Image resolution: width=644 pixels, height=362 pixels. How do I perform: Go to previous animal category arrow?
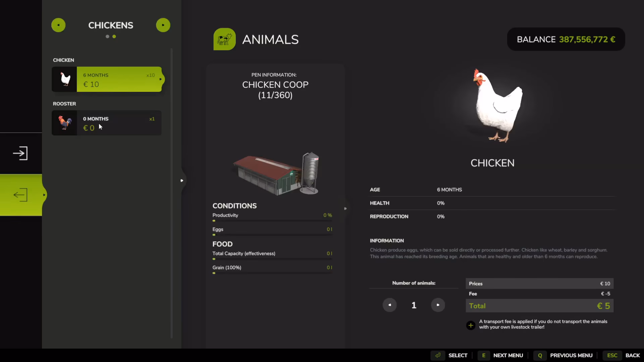point(58,25)
